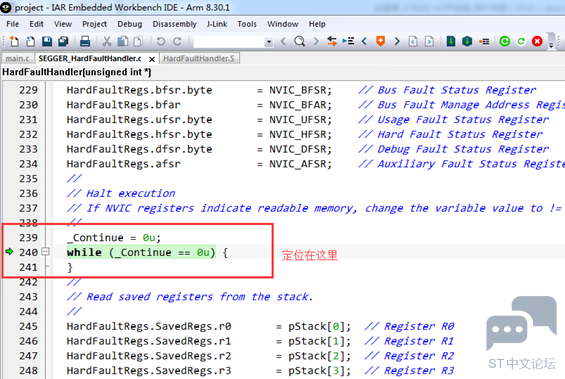Click HardFaultRegs.SavedRegs.r3 on line 248

(x=149, y=371)
